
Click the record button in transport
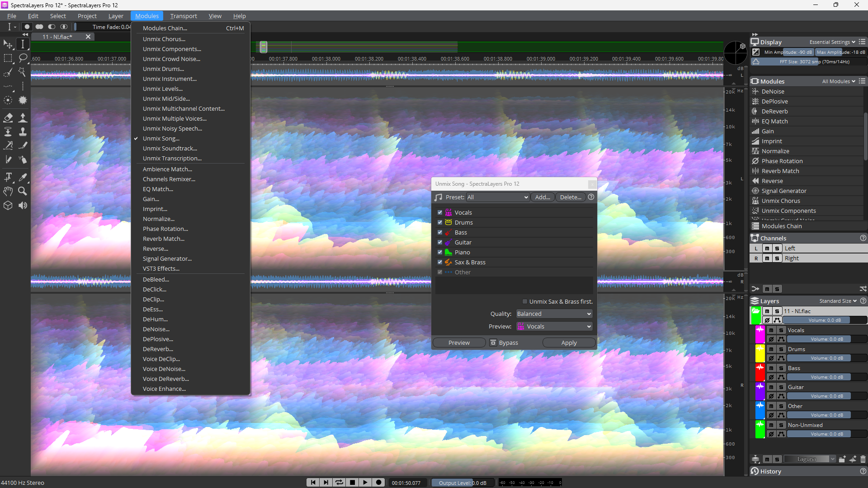click(379, 483)
